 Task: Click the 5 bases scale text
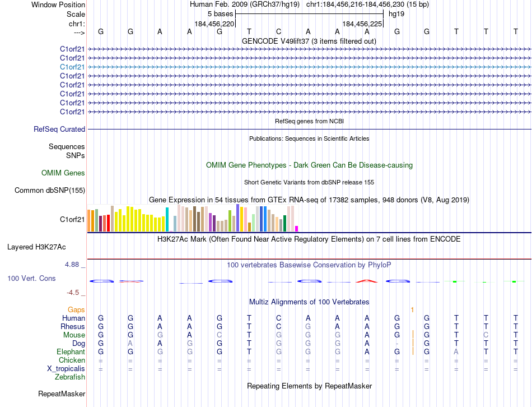click(x=221, y=14)
